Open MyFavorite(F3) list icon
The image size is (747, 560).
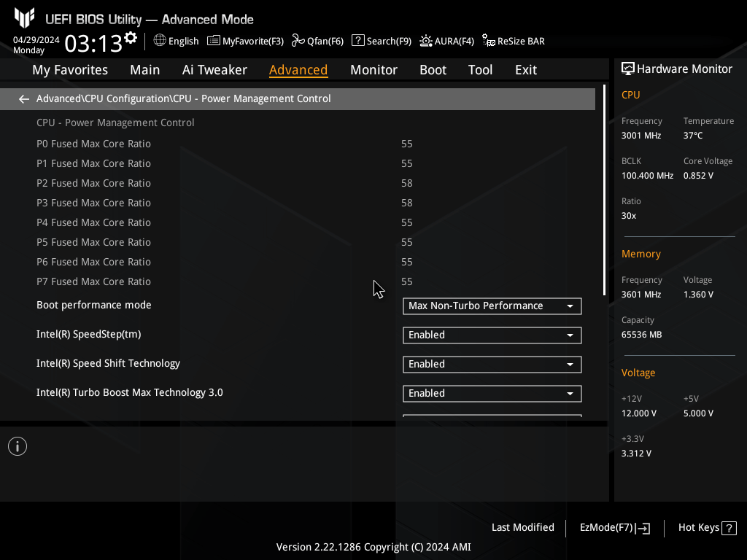point(214,41)
